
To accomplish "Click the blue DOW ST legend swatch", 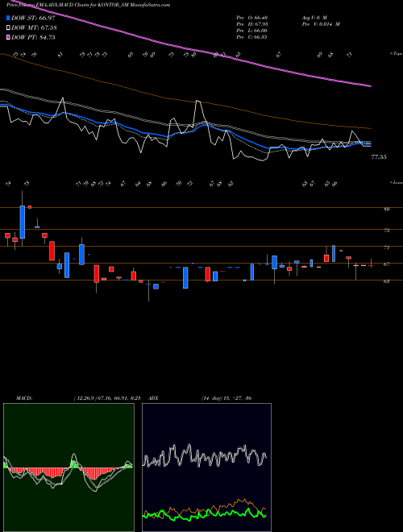I will [8, 18].
